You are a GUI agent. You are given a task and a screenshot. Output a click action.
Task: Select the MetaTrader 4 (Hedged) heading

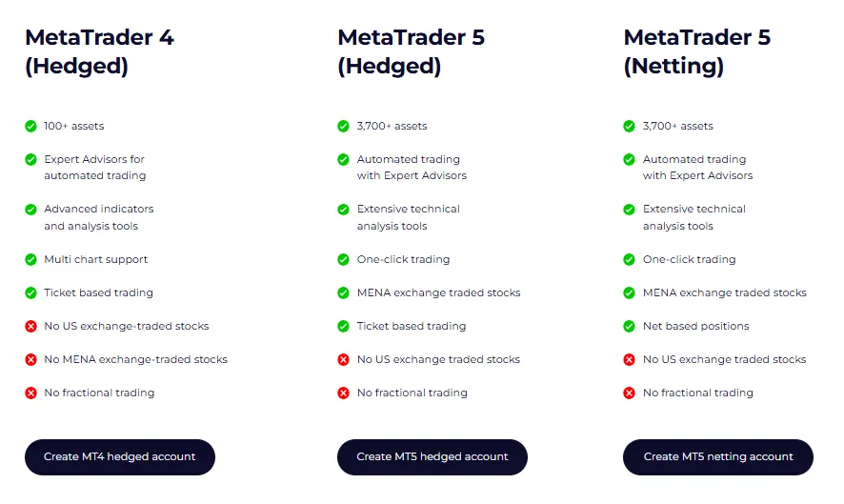[99, 51]
